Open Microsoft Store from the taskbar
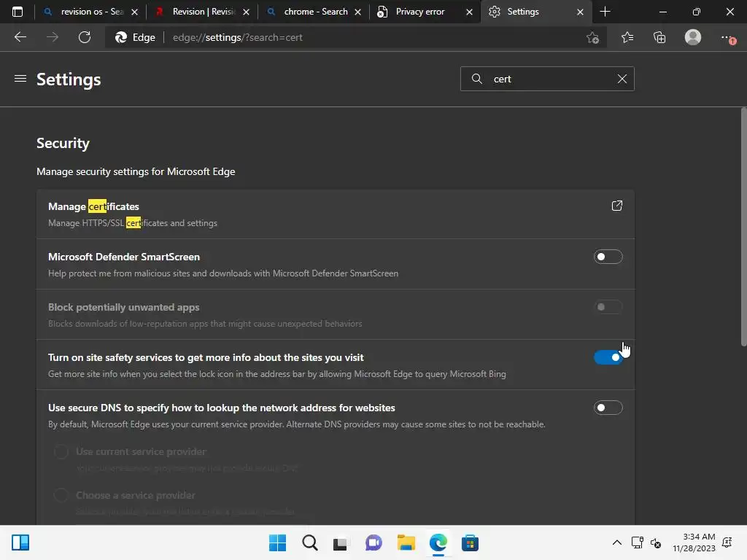 click(x=470, y=542)
